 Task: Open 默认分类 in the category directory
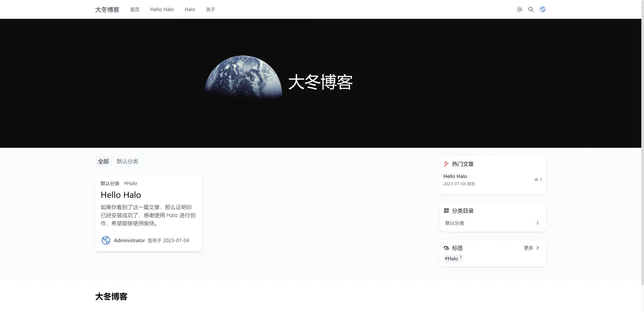click(455, 223)
